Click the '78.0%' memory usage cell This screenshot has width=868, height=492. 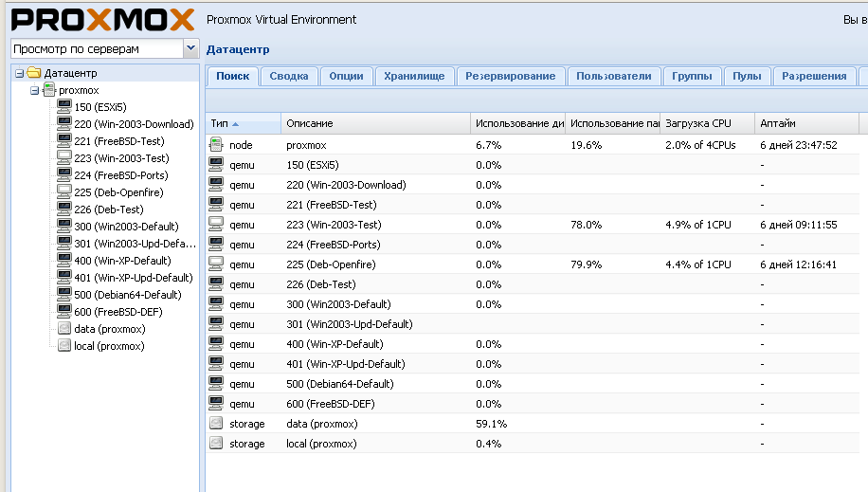tap(587, 225)
